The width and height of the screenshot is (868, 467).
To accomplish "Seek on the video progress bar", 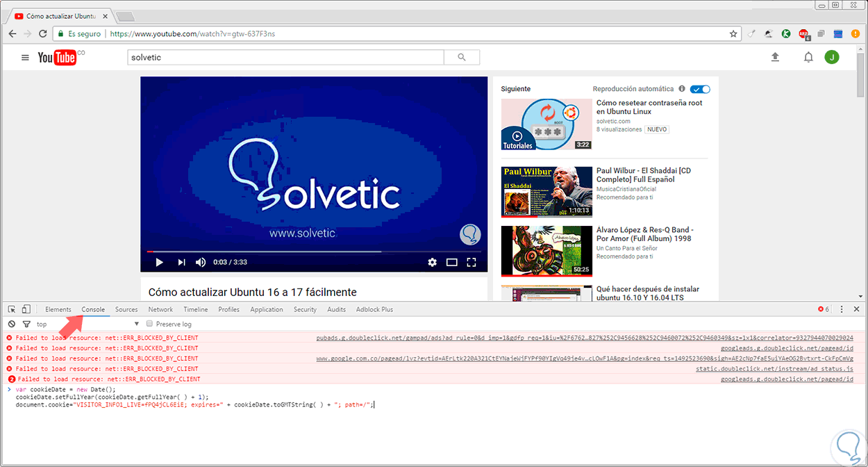I will point(314,252).
